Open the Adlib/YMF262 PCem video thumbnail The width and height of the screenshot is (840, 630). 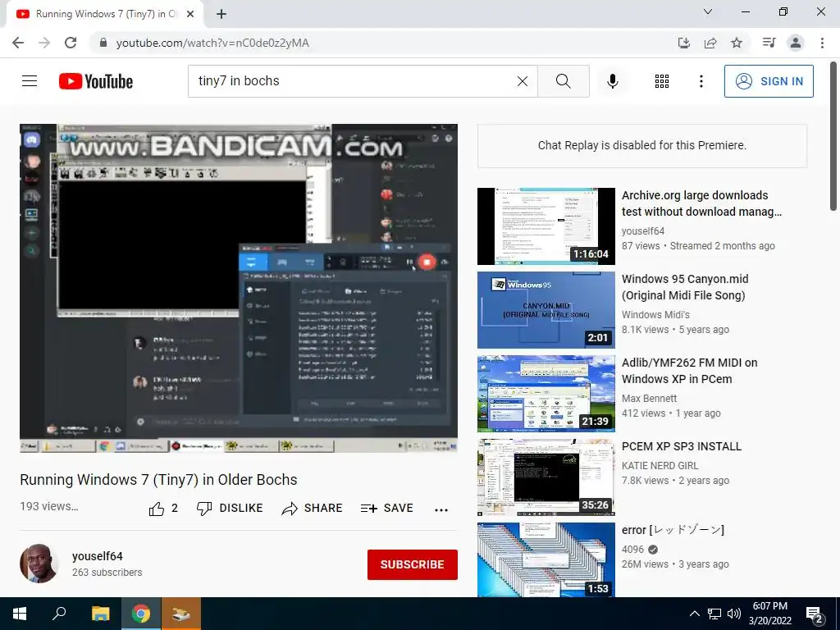546,394
